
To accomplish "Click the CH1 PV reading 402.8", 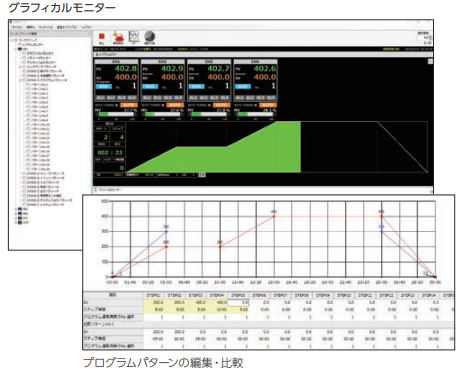I will (x=126, y=69).
